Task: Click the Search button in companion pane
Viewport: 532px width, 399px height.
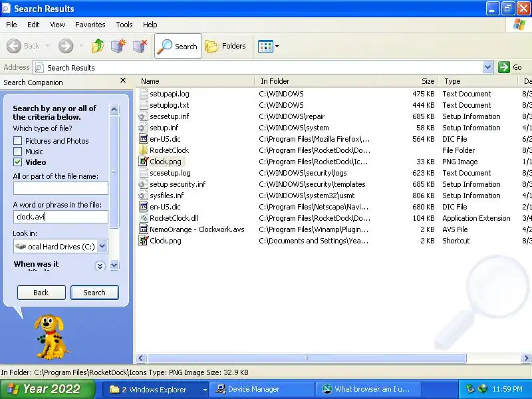Action: pos(94,293)
